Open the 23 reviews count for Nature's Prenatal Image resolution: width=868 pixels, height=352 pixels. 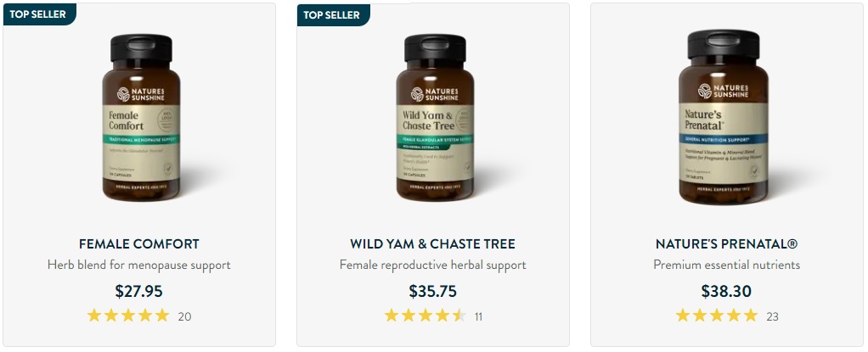[x=772, y=316]
